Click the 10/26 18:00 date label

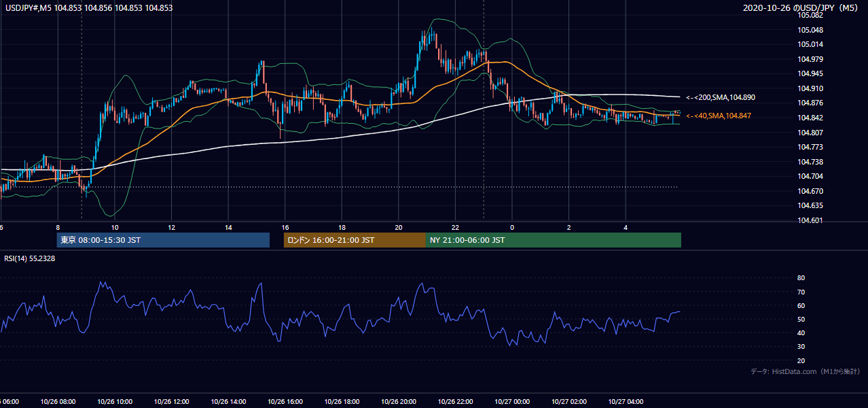342,402
